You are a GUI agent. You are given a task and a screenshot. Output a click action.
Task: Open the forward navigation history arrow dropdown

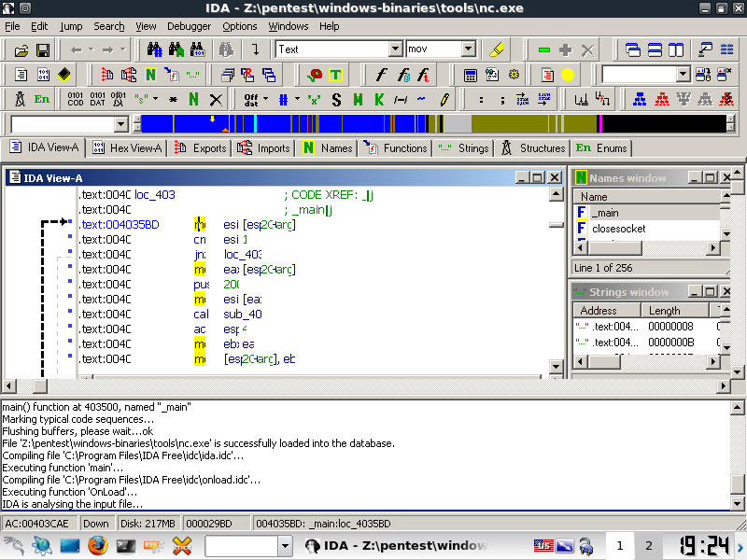122,49
